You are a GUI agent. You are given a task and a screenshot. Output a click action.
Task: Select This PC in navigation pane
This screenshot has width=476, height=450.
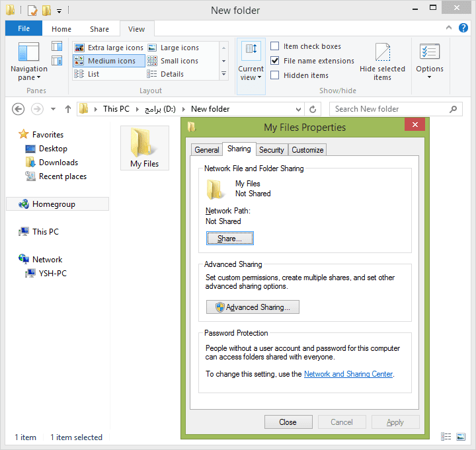click(38, 232)
